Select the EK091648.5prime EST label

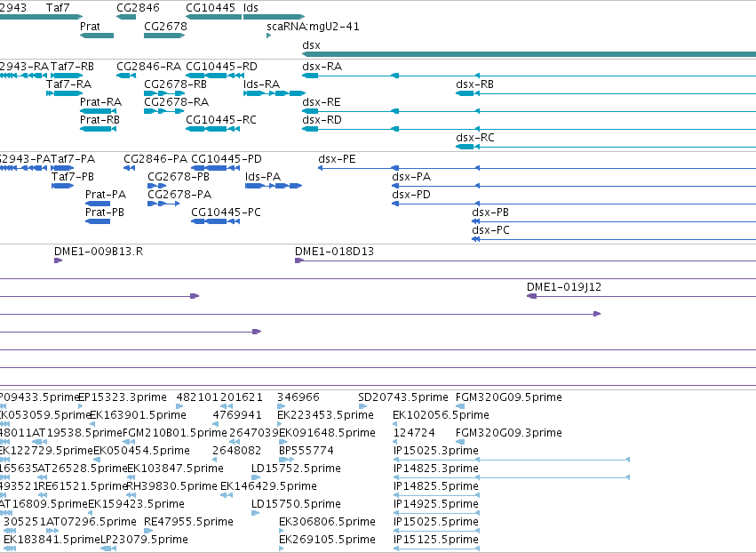point(328,433)
